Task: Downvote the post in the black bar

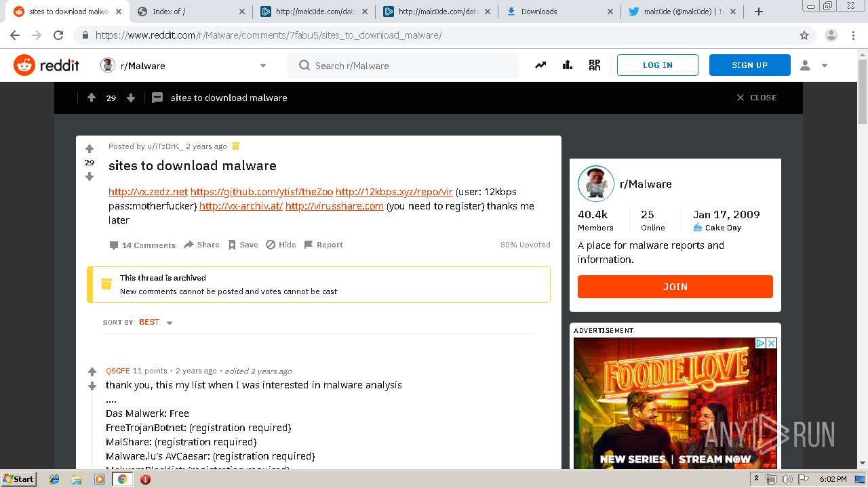Action: 131,98
